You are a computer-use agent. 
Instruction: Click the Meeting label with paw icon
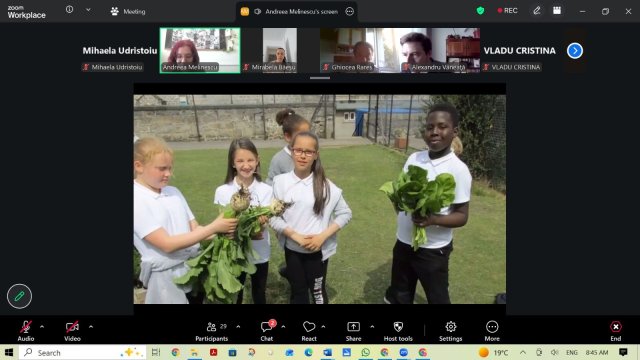(128, 11)
